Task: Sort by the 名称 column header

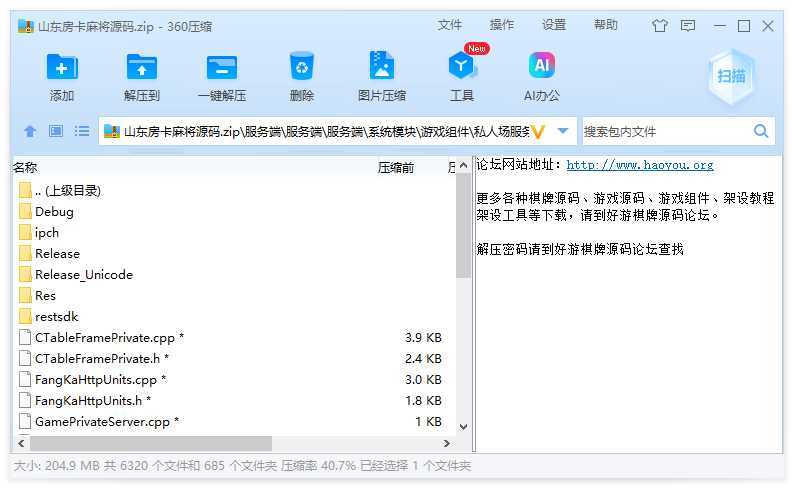Action: pyautogui.click(x=25, y=167)
